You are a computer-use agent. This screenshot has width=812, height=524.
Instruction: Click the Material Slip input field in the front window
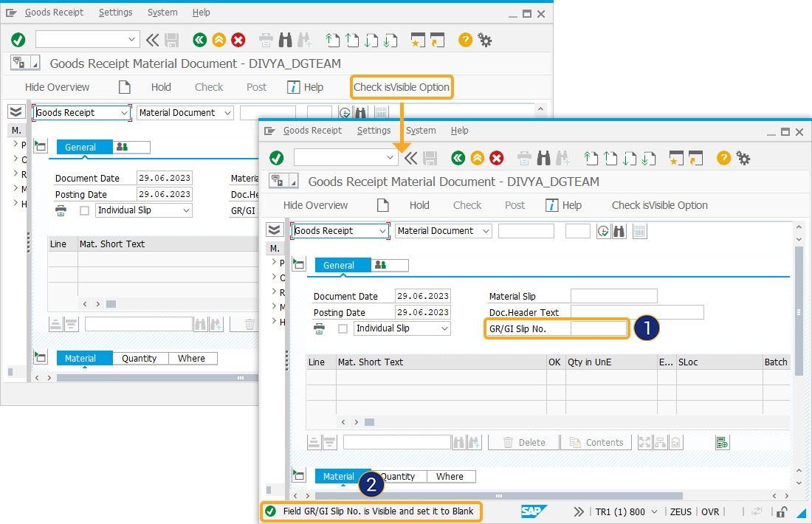613,296
